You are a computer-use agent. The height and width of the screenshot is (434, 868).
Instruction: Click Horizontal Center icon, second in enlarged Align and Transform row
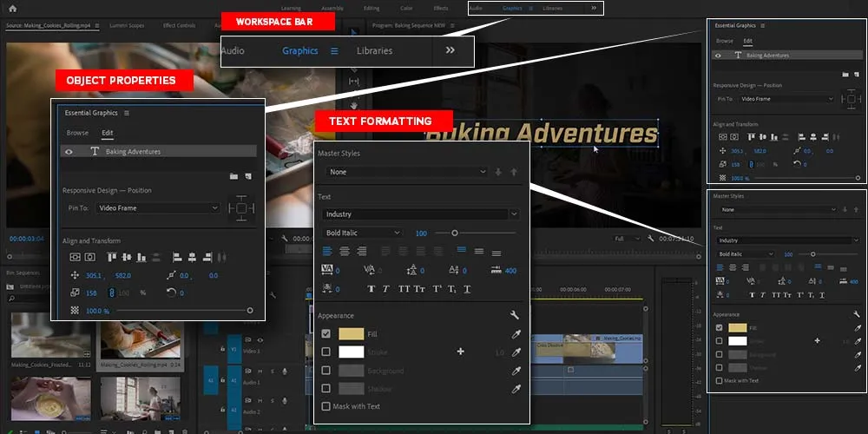[x=89, y=258]
